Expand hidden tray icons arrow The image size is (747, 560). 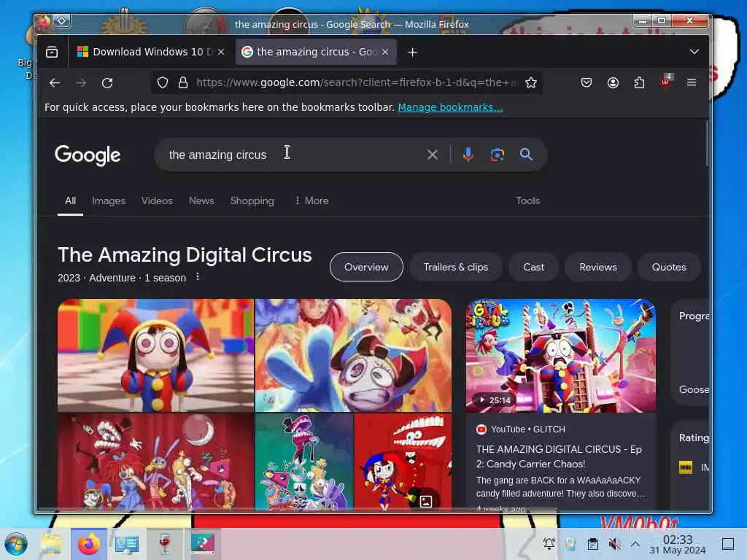635,544
